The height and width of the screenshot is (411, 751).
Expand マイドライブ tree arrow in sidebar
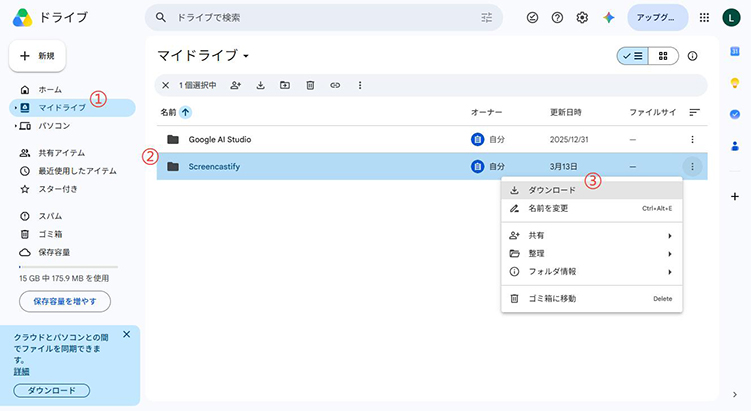coord(15,108)
